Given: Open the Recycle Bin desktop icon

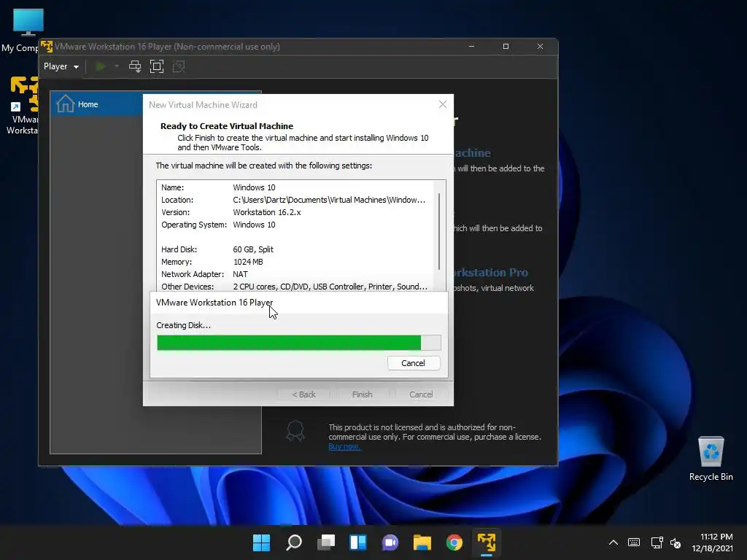Looking at the screenshot, I should click(x=711, y=459).
